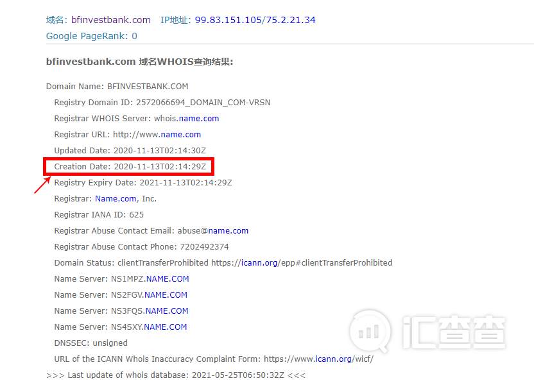Screen dimensions: 534x392
Task: Click Registrar Abuse Contact Phone 7202492374
Action: click(x=141, y=247)
